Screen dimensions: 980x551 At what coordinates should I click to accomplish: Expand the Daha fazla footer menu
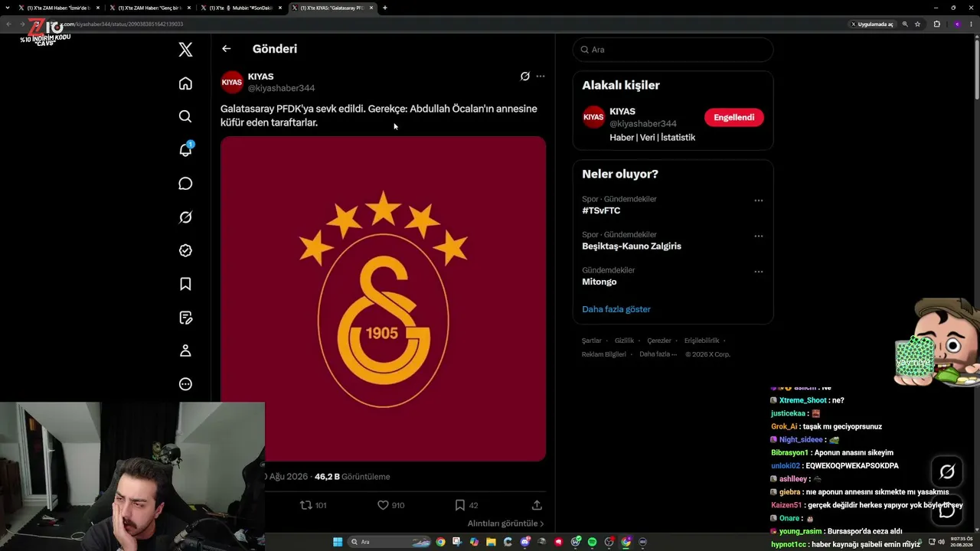tap(658, 354)
